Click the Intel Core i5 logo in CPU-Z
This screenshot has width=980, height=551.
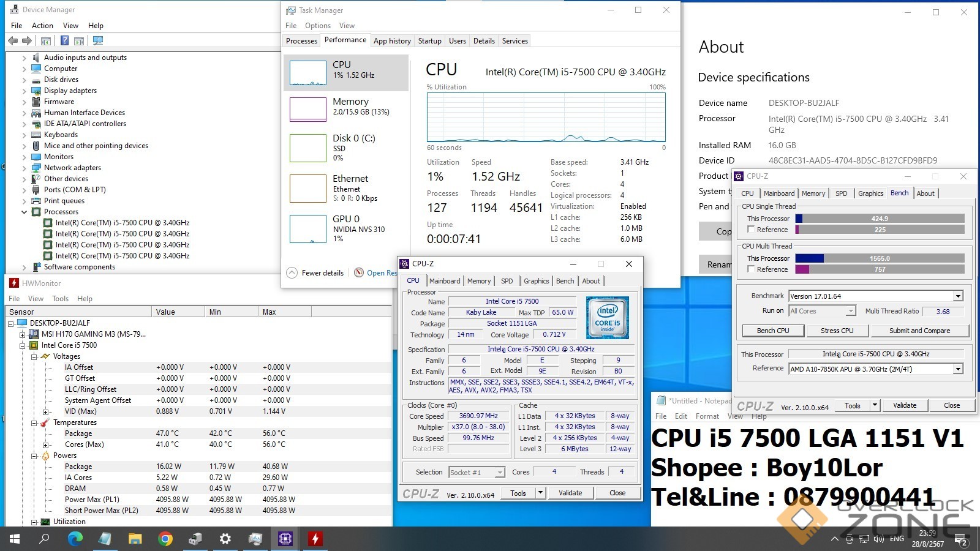point(607,318)
